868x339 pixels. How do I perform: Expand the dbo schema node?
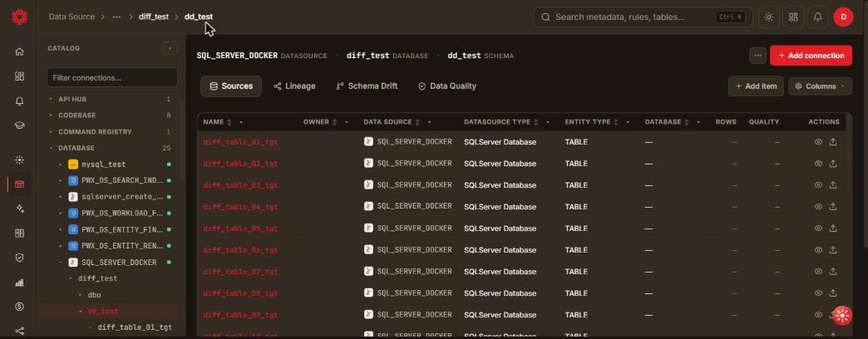pos(81,295)
